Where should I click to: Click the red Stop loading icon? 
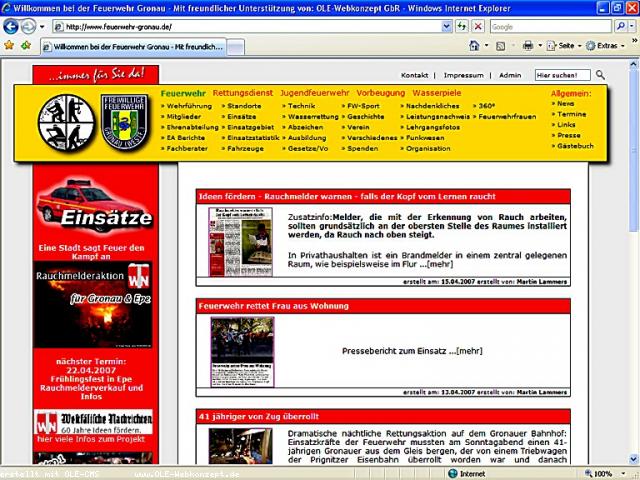point(478,26)
